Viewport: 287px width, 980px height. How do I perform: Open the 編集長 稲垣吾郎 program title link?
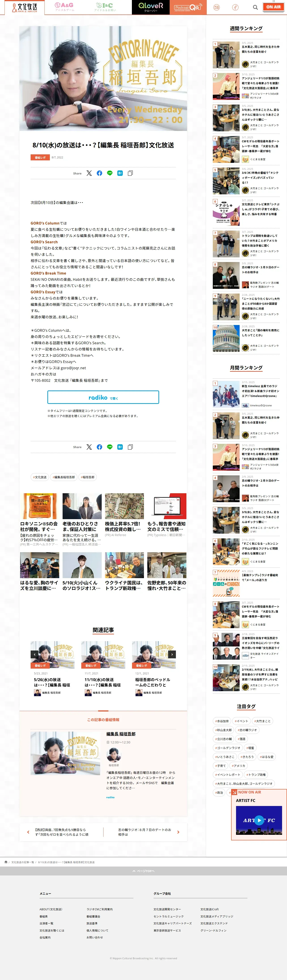pos(121,734)
